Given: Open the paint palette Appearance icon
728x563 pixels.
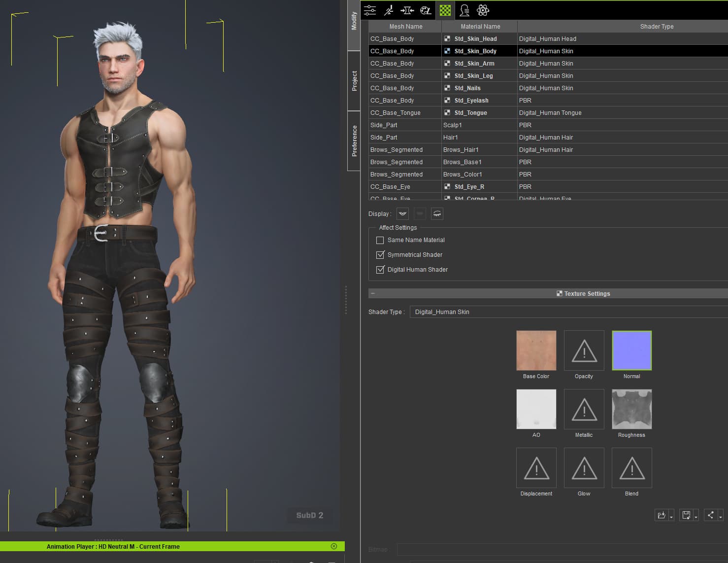Looking at the screenshot, I should [426, 10].
